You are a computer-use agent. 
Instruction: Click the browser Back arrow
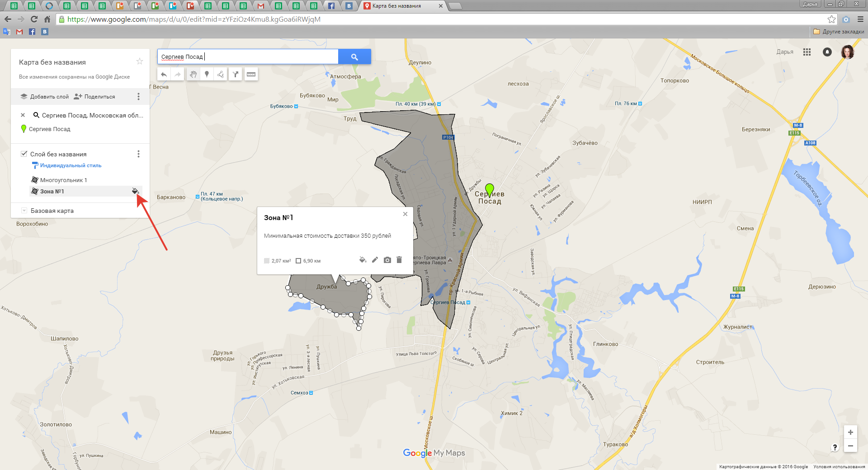pos(8,19)
